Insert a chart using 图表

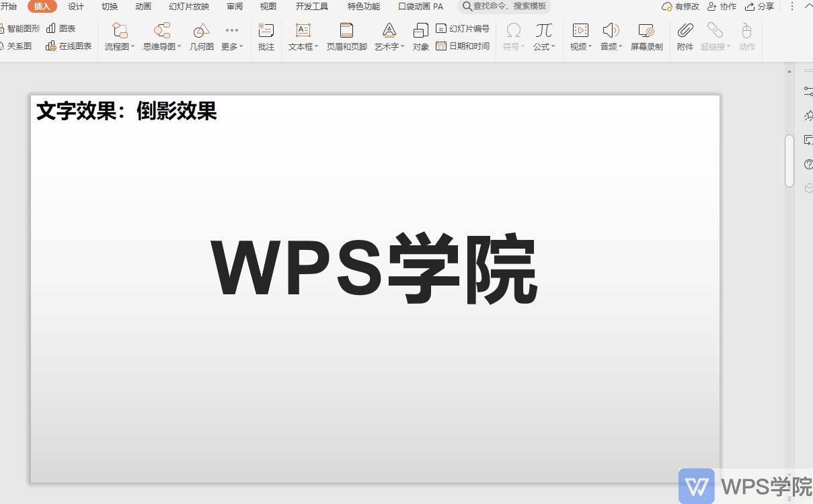(61, 29)
